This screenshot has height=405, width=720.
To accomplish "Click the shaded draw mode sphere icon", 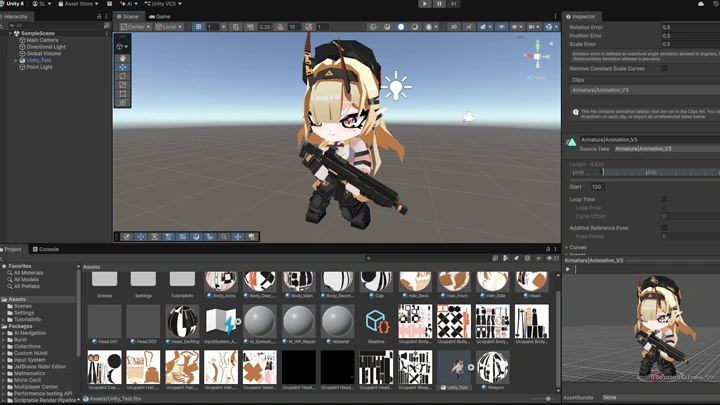I will pos(401,27).
